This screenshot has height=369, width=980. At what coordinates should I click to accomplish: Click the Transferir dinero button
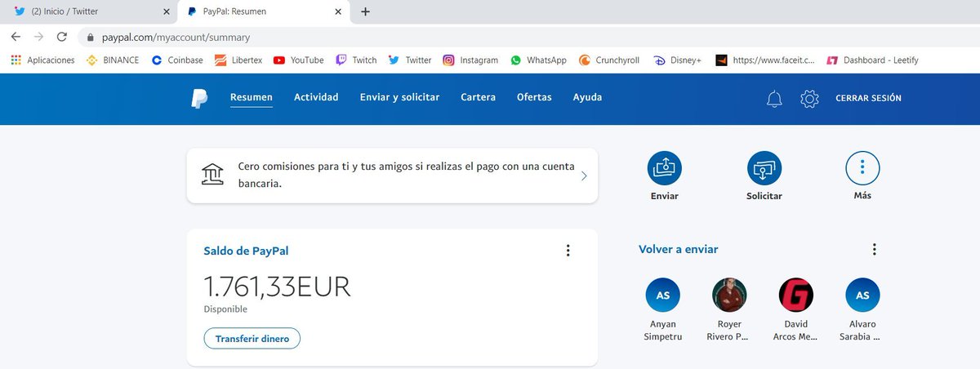click(252, 338)
